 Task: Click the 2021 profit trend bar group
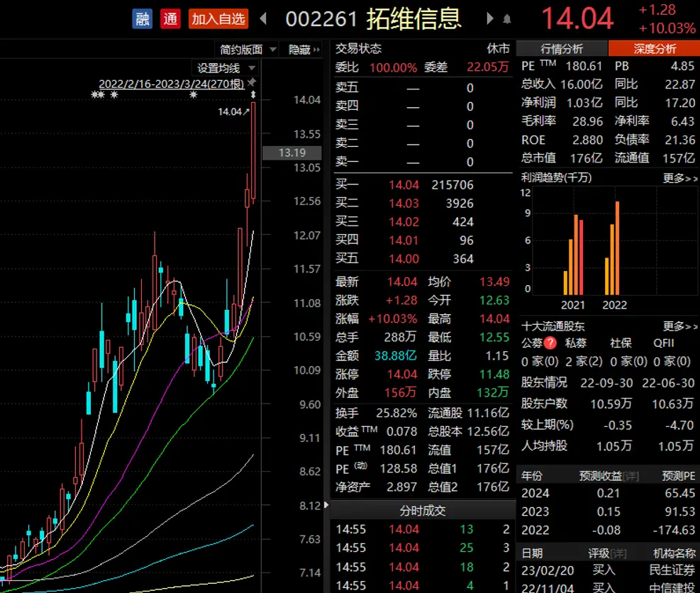(x=573, y=255)
